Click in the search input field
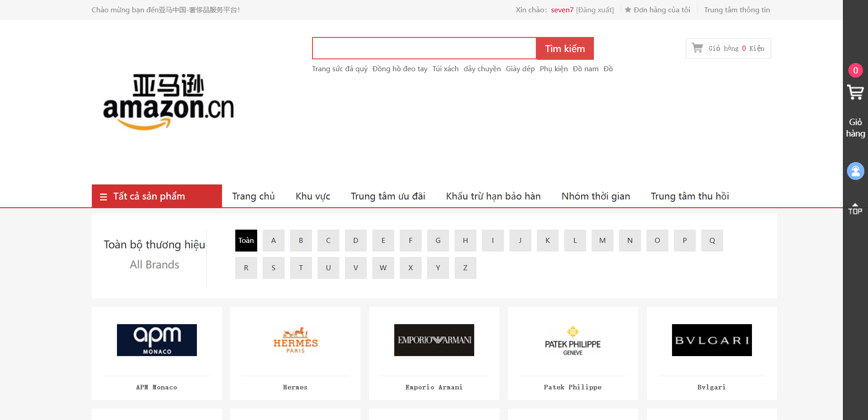This screenshot has width=868, height=420. click(x=424, y=48)
